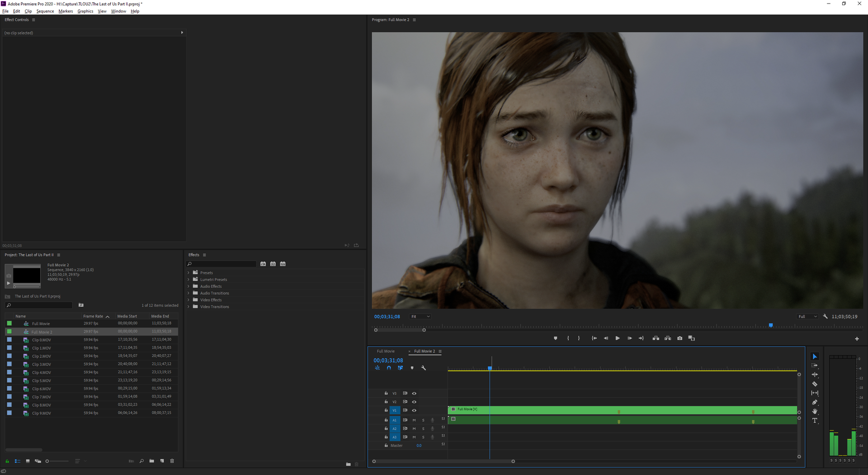Viewport: 868px width, 475px height.
Task: Open timeline display settings wrench
Action: [x=424, y=368]
